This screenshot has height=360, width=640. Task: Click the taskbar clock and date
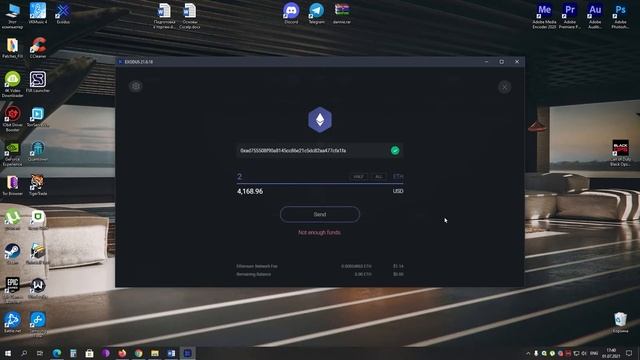click(x=611, y=353)
